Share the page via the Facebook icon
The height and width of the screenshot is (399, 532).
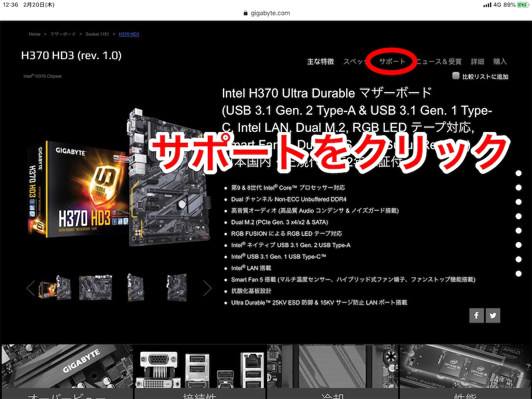[x=476, y=315]
